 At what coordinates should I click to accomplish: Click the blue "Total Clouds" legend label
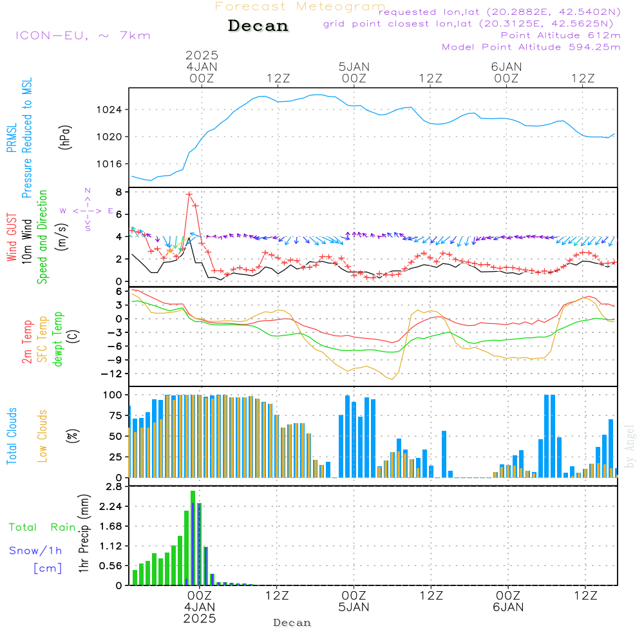pyautogui.click(x=12, y=436)
